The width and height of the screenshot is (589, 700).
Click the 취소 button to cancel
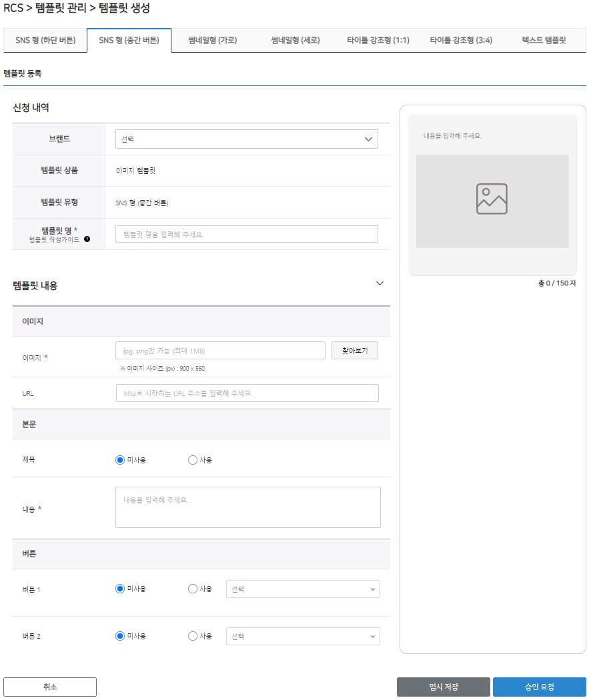(x=50, y=687)
